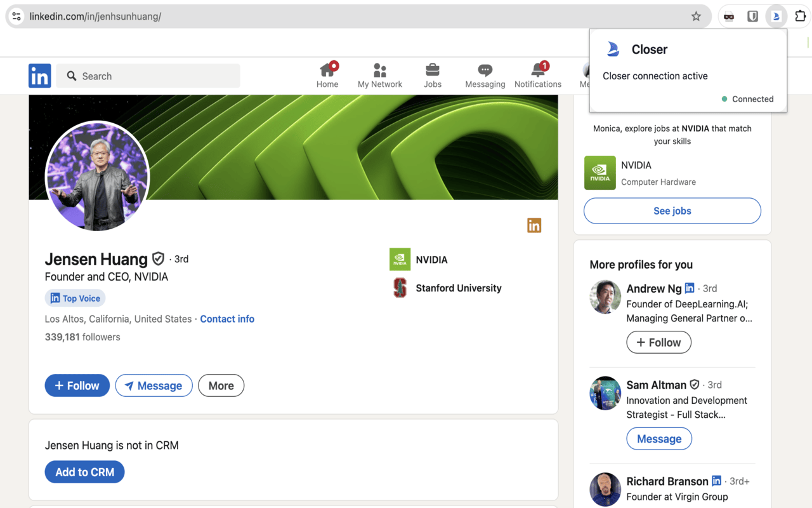
Task: Click 'Computer Hardware' text in jobs card
Action: (658, 182)
